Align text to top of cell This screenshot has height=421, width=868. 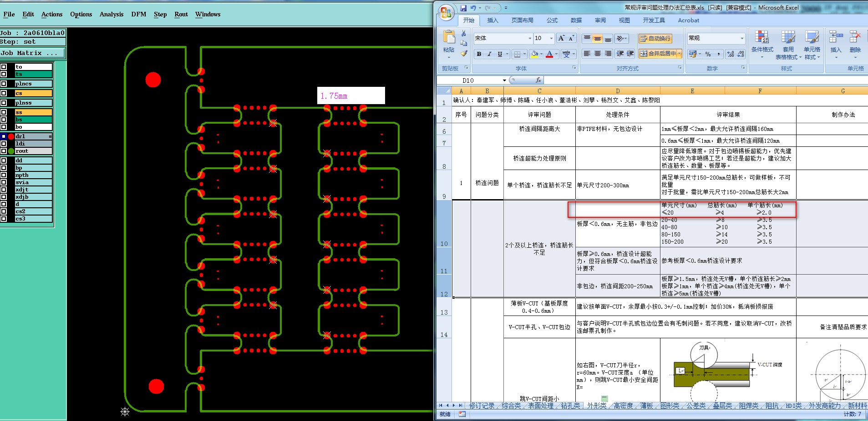(587, 38)
